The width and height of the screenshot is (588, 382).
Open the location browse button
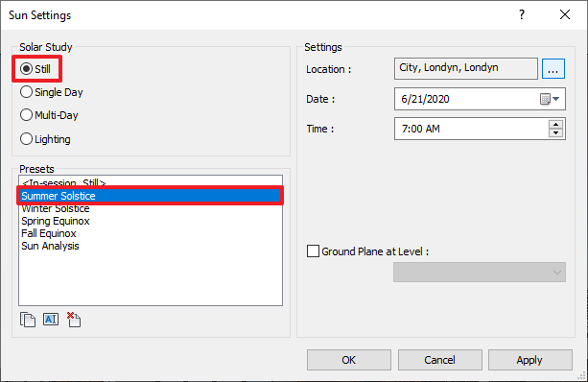pyautogui.click(x=553, y=69)
